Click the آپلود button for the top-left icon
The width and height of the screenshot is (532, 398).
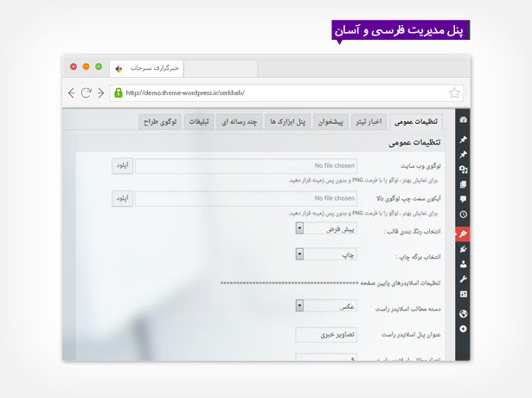coord(122,198)
